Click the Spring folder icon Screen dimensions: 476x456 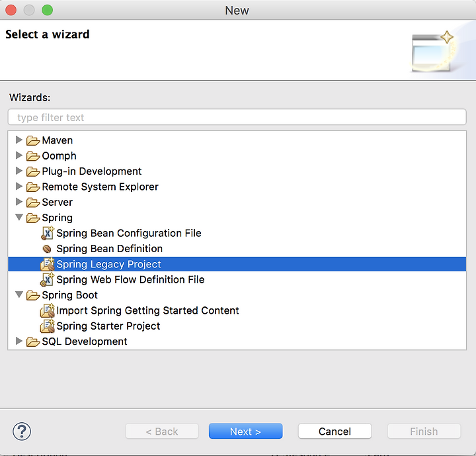tap(33, 218)
